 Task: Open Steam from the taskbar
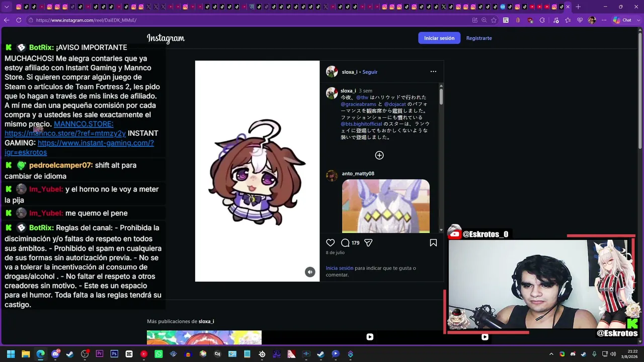pyautogui.click(x=70, y=354)
